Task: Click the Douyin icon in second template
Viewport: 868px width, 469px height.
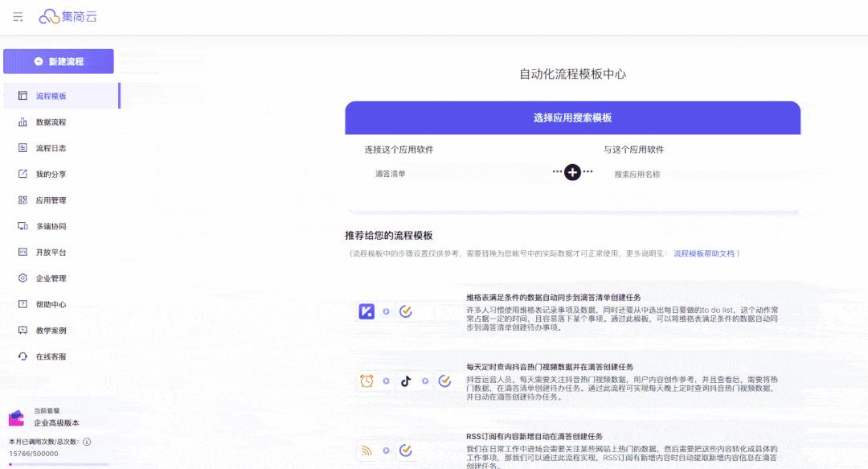Action: coord(407,381)
